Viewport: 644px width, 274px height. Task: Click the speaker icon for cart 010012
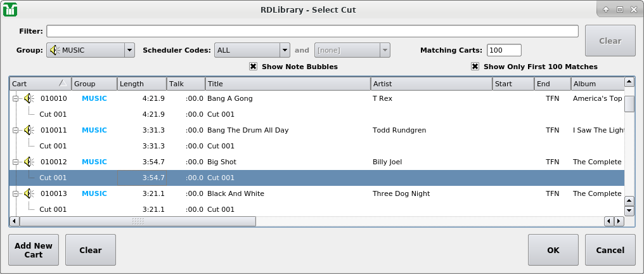coord(29,162)
